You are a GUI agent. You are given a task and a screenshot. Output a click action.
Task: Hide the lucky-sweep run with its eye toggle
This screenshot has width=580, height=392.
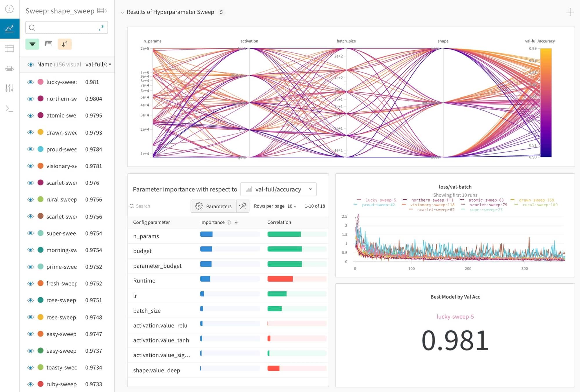pyautogui.click(x=30, y=82)
